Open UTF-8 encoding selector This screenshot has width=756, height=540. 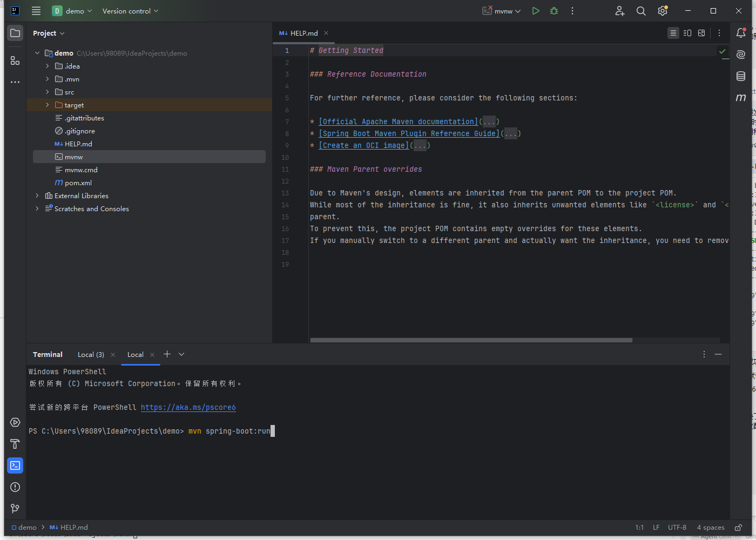tap(677, 528)
